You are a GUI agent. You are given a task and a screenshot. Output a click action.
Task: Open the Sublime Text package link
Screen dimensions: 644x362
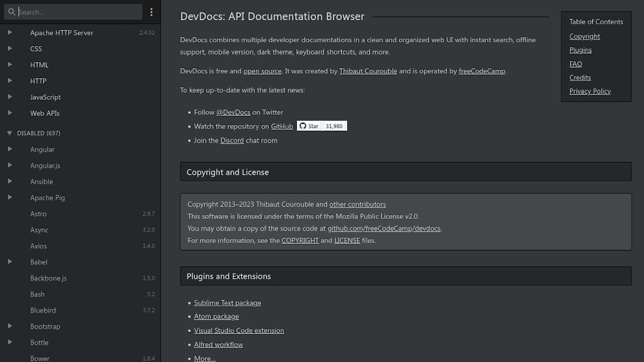(228, 303)
